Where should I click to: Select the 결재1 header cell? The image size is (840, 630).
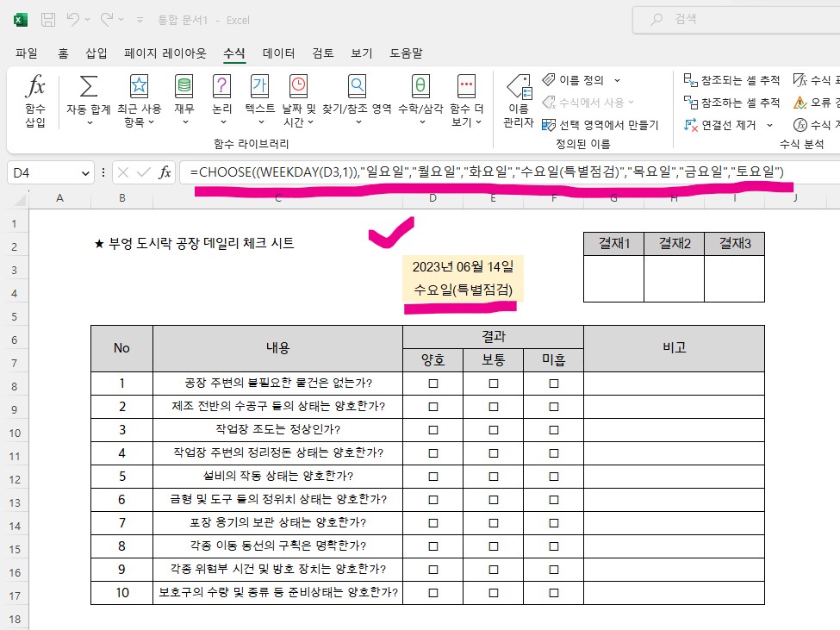pyautogui.click(x=614, y=244)
